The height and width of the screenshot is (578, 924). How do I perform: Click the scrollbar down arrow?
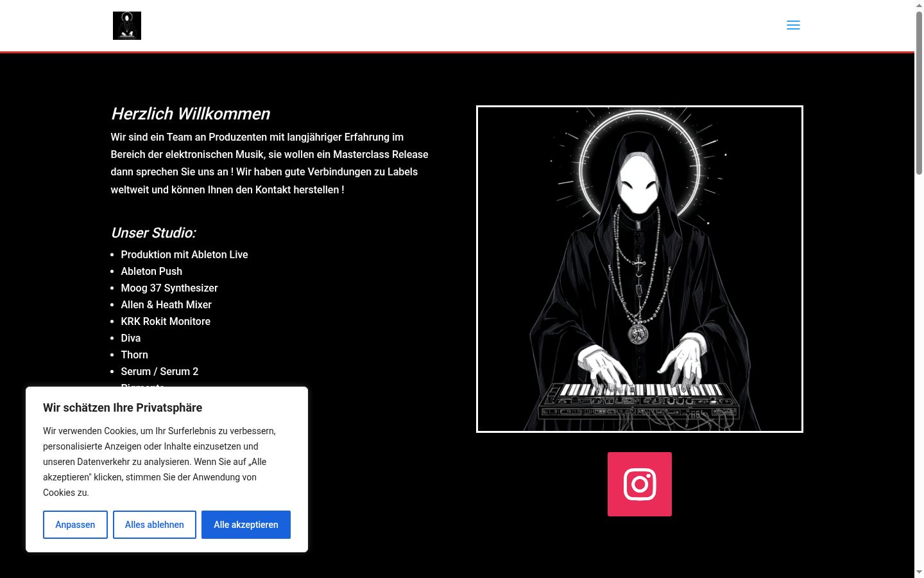[919, 572]
